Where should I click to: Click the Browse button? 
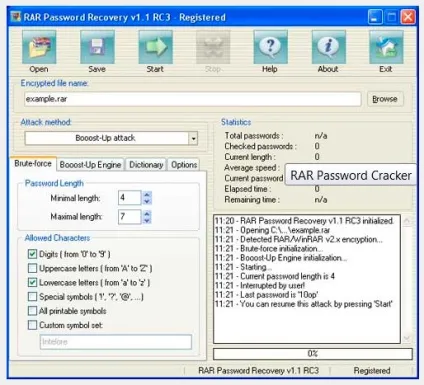click(x=385, y=99)
